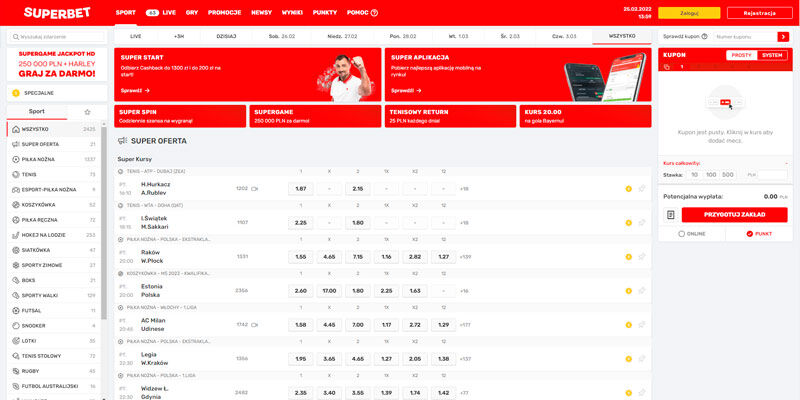This screenshot has width=800, height=400.
Task: Click the Numer kuponu input field
Action: pos(744,37)
